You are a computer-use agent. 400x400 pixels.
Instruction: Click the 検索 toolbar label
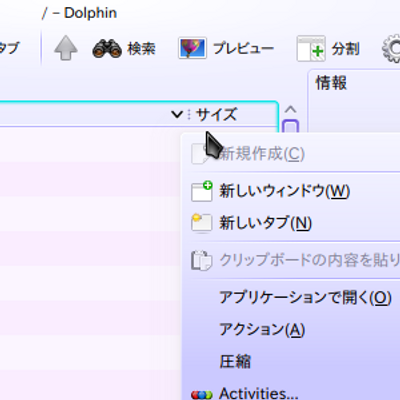pyautogui.click(x=141, y=49)
